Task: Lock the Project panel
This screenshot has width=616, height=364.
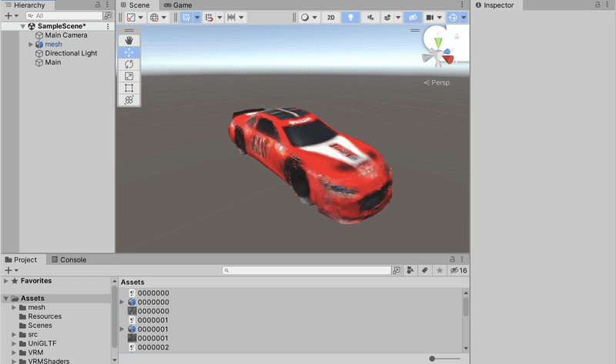Action: point(452,259)
